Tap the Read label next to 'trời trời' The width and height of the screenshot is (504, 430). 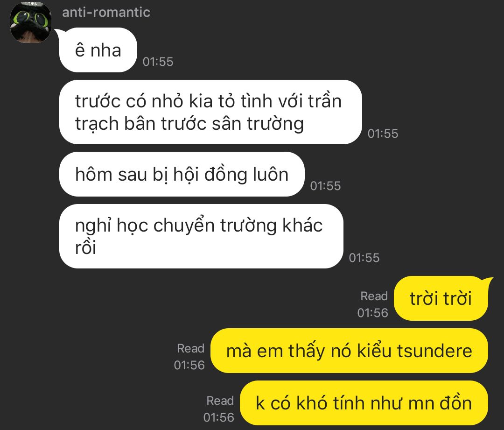[x=374, y=296]
